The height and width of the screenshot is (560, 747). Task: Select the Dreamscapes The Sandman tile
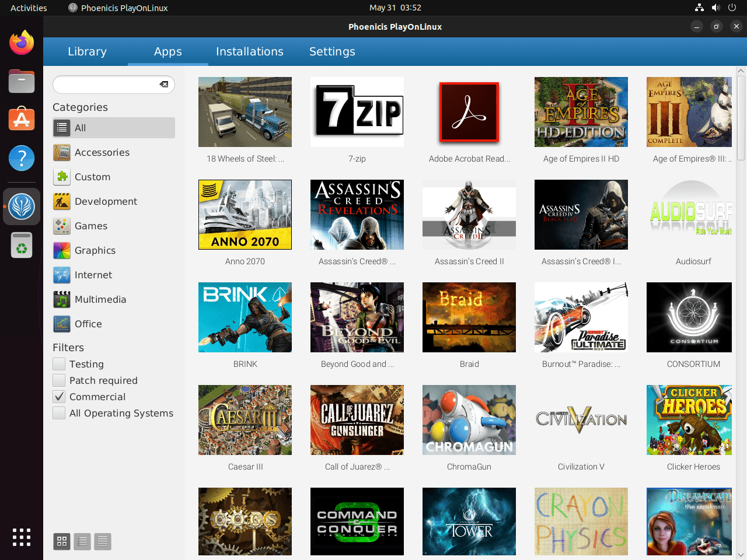(689, 521)
